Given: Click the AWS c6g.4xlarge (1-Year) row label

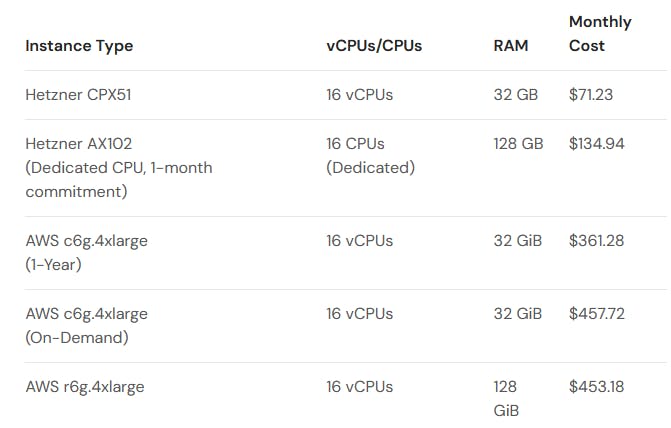Looking at the screenshot, I should coord(86,253).
